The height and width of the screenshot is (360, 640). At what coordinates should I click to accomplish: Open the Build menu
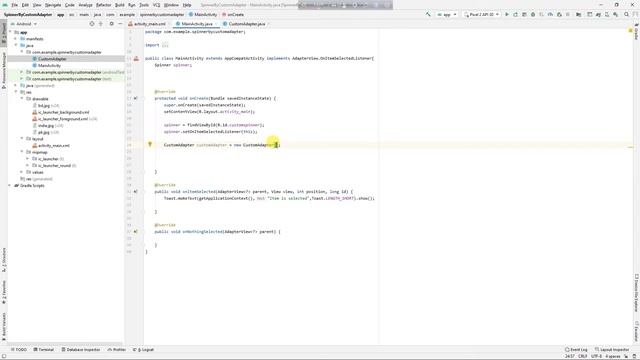click(x=120, y=5)
